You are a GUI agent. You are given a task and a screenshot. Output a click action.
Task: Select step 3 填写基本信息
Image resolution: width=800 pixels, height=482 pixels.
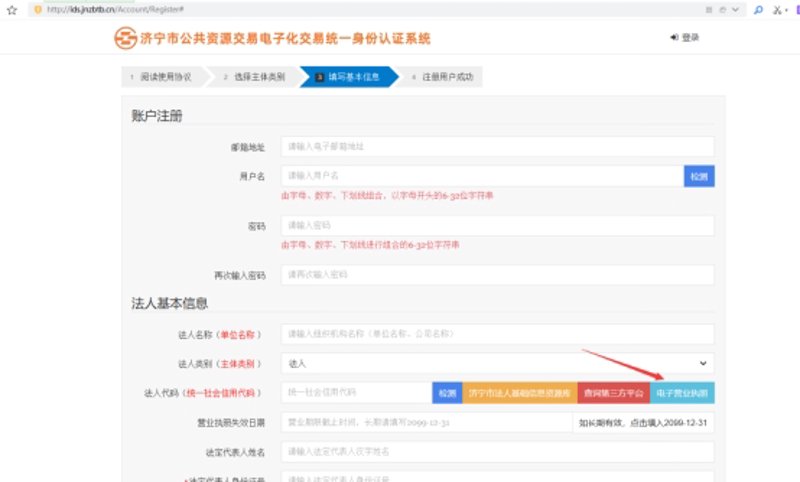[x=348, y=77]
